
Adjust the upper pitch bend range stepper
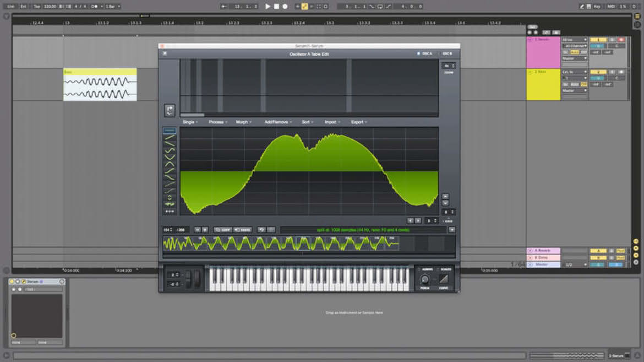point(174,274)
